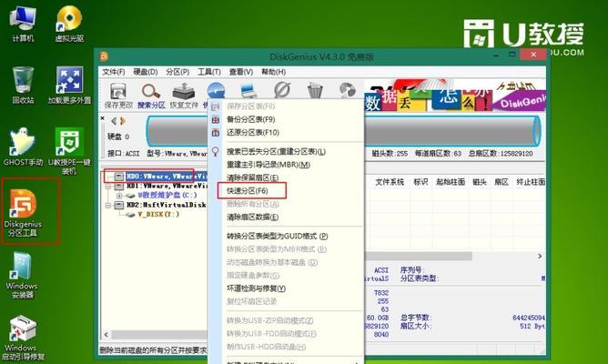The height and width of the screenshot is (364, 608).
Task: Close the disk panel with small x
Action: click(102, 118)
